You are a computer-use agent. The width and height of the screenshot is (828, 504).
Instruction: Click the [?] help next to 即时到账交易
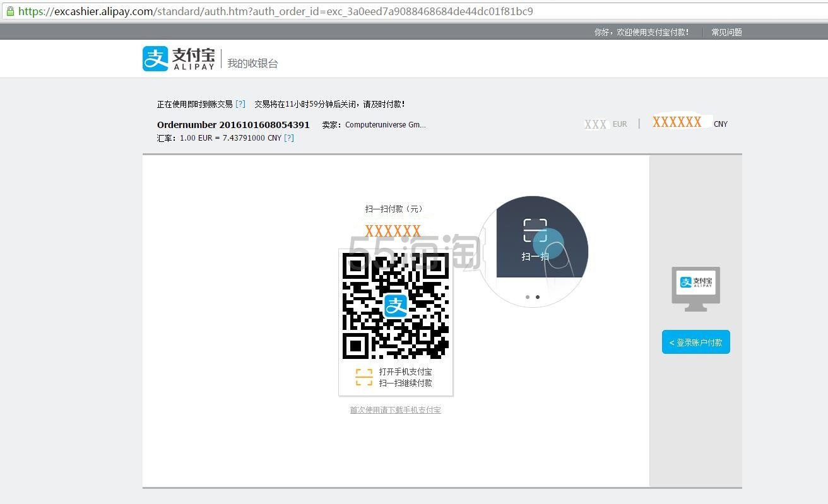(240, 104)
